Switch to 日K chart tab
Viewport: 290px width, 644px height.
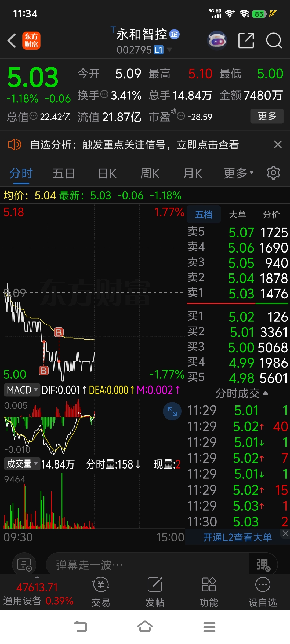pyautogui.click(x=107, y=173)
